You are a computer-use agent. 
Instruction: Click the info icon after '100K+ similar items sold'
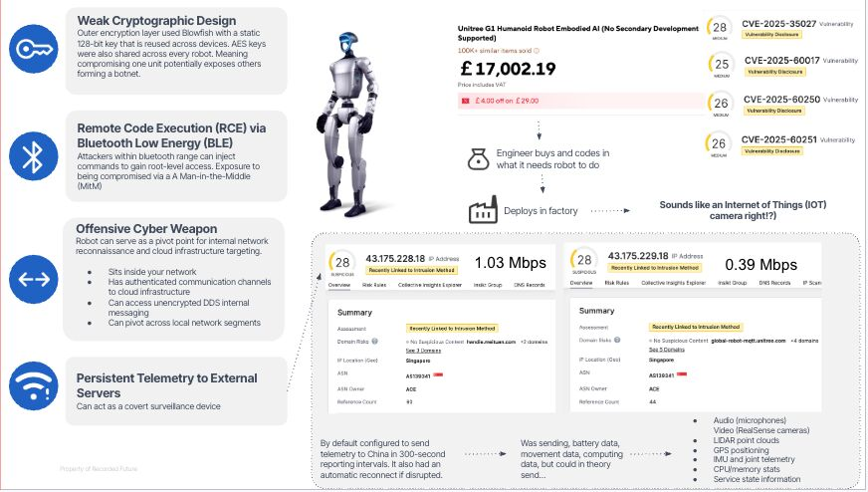pyautogui.click(x=536, y=51)
